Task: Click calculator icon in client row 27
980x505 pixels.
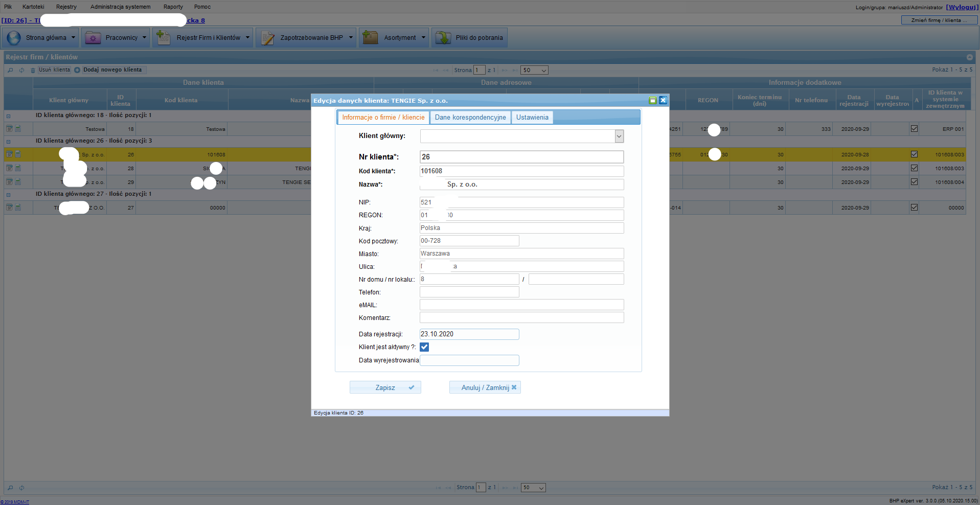Action: click(x=18, y=208)
